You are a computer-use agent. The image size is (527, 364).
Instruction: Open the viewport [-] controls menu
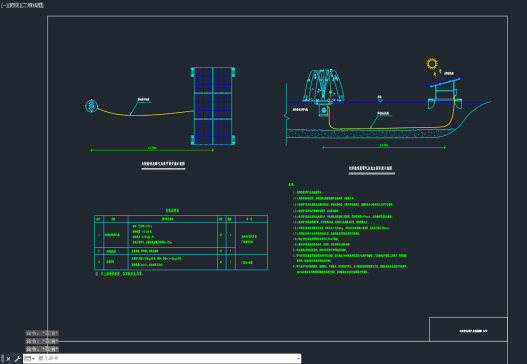pyautogui.click(x=3, y=5)
